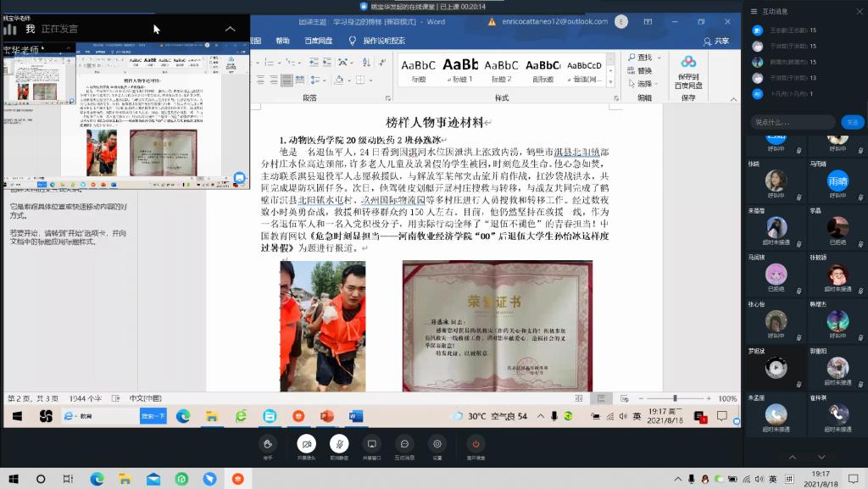The width and height of the screenshot is (868, 489).
Task: Click the Find (查找) tool in ribbon
Action: pos(640,58)
